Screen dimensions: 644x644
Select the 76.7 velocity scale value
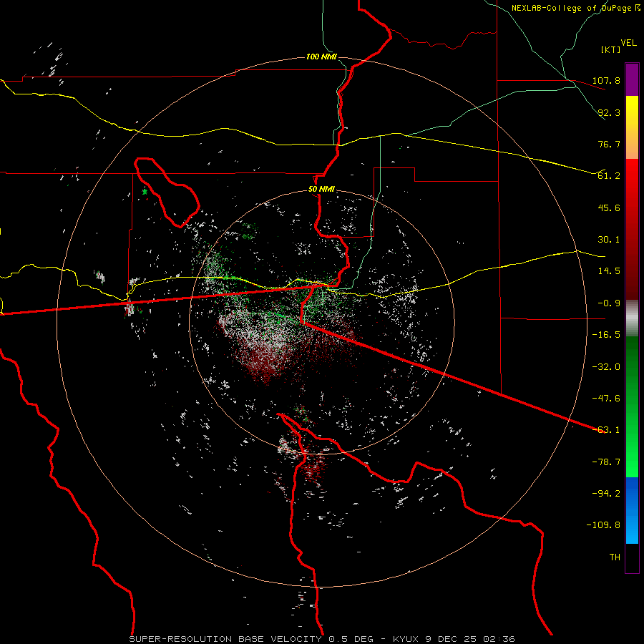point(609,144)
